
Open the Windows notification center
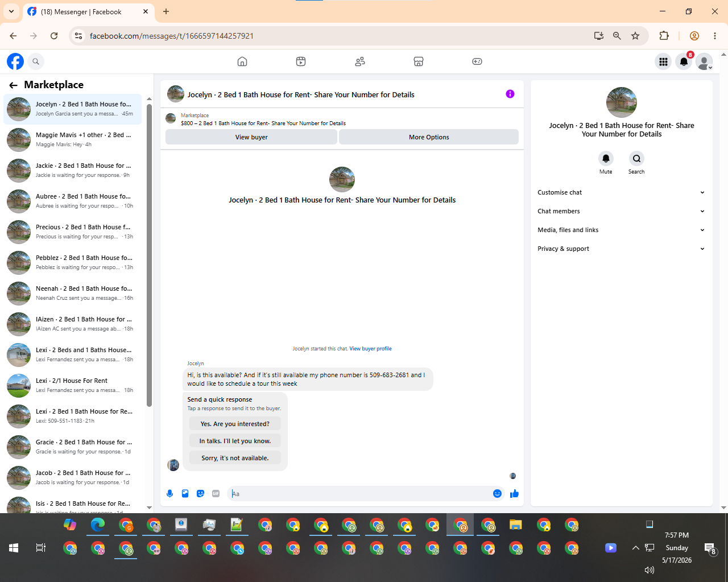point(710,548)
